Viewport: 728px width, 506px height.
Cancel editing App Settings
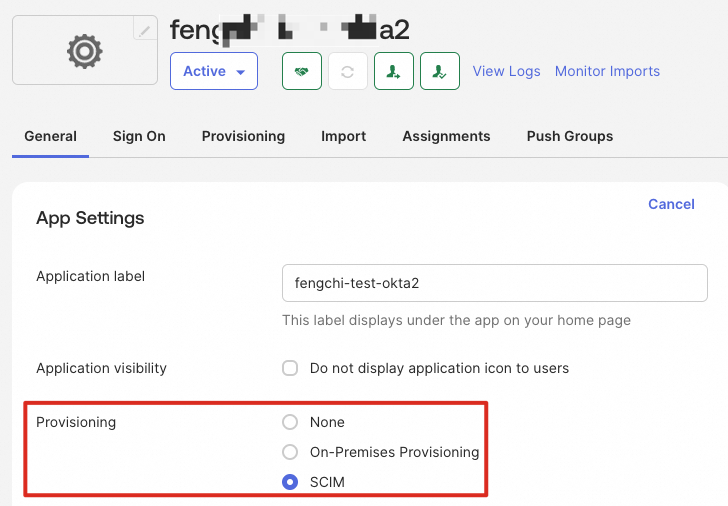[671, 204]
